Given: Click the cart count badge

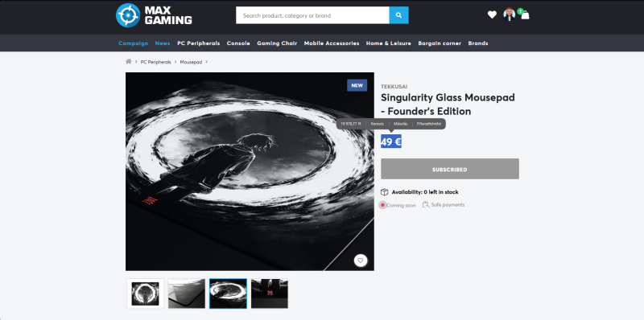Looking at the screenshot, I should click(520, 11).
